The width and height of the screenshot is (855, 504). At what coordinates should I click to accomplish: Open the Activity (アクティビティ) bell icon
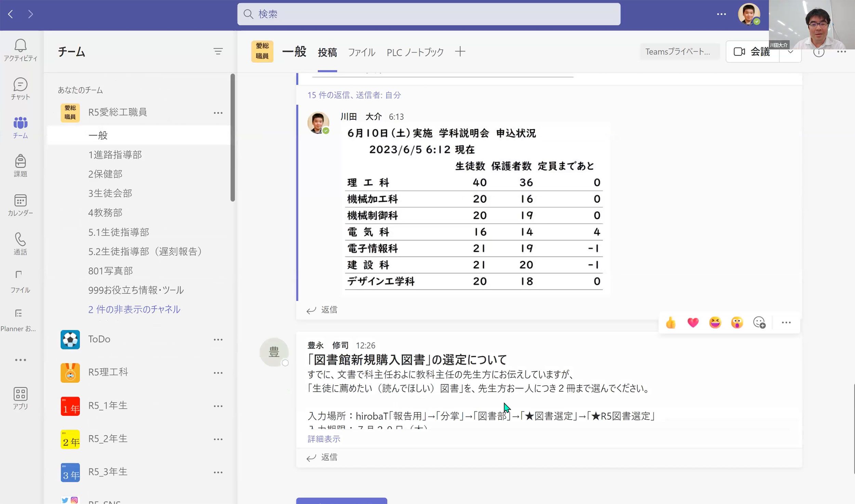click(21, 50)
